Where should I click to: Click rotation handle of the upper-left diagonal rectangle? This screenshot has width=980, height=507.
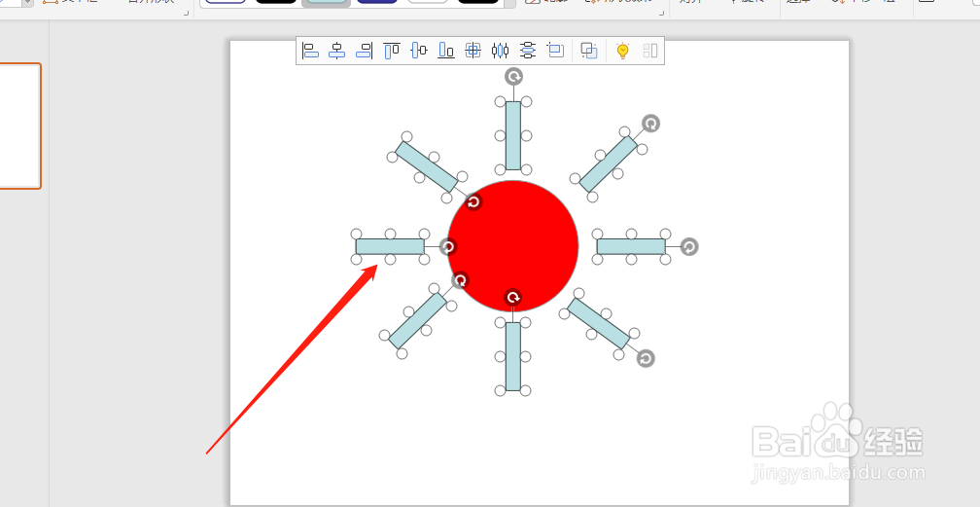(x=473, y=201)
